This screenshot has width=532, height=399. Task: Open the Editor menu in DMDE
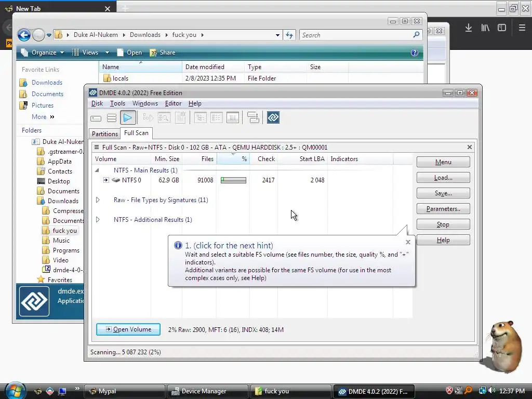(173, 103)
